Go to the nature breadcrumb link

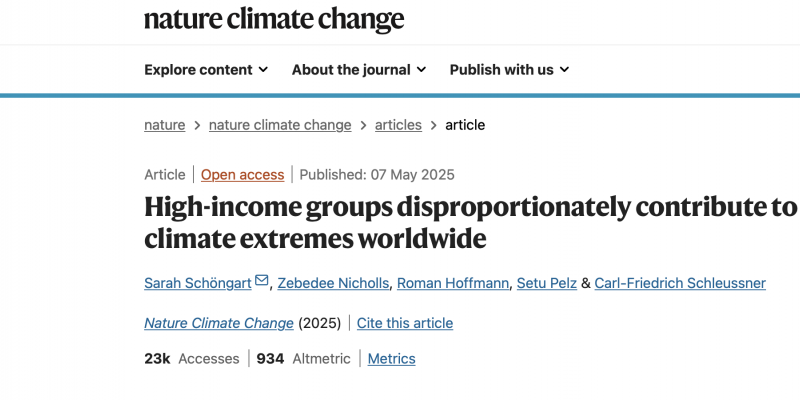coord(164,125)
